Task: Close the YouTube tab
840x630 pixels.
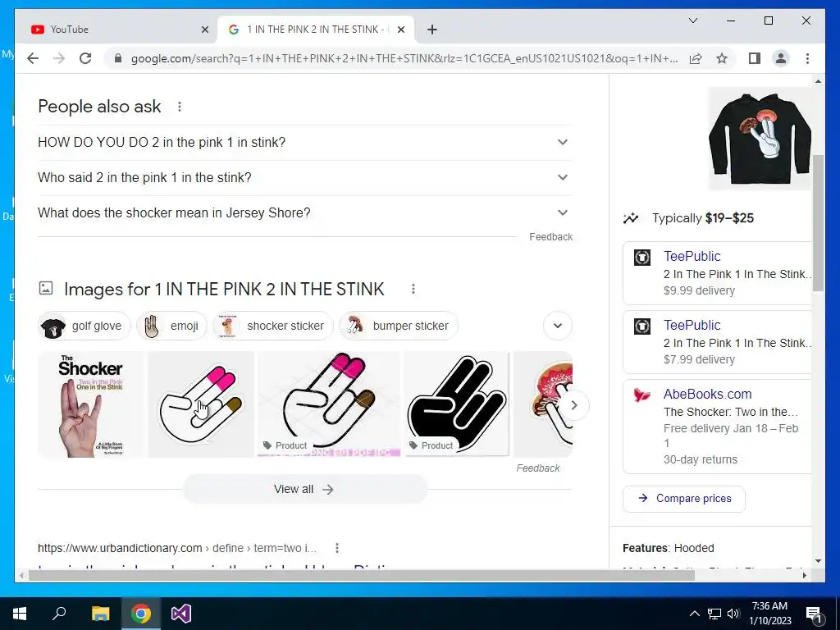Action: point(204,30)
